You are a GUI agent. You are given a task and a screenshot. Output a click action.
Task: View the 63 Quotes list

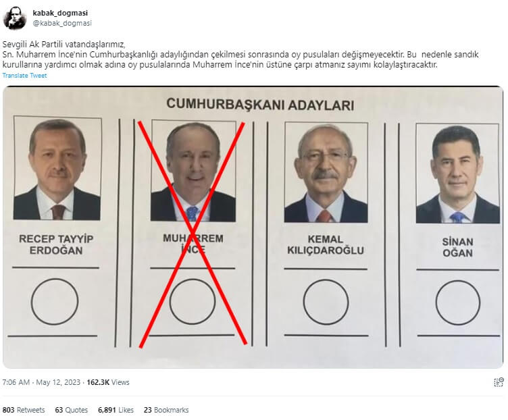(x=72, y=410)
